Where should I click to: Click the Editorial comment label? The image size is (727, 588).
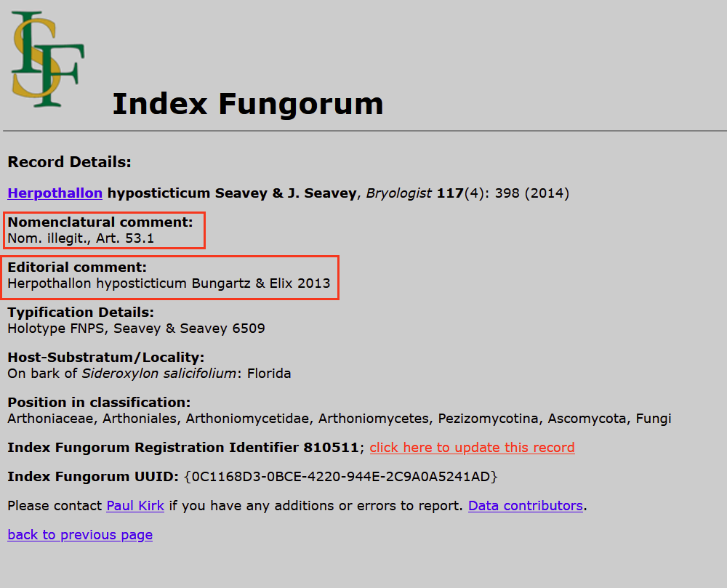click(77, 267)
